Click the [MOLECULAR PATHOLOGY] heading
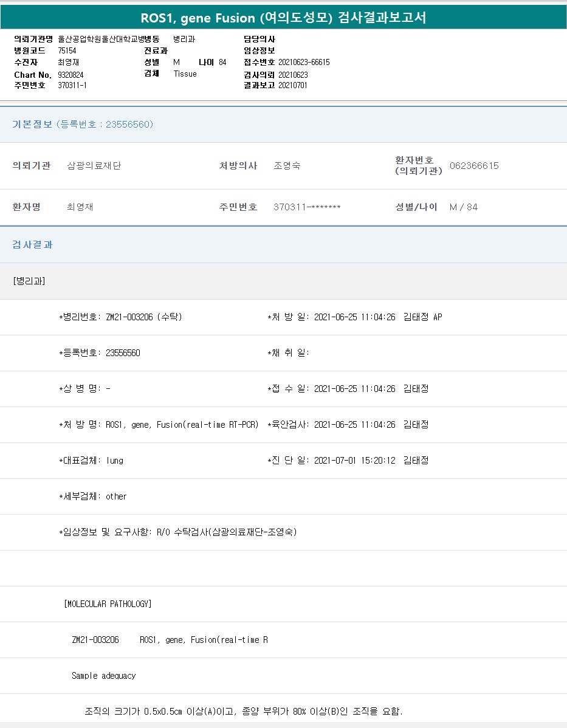This screenshot has width=567, height=728. click(108, 604)
